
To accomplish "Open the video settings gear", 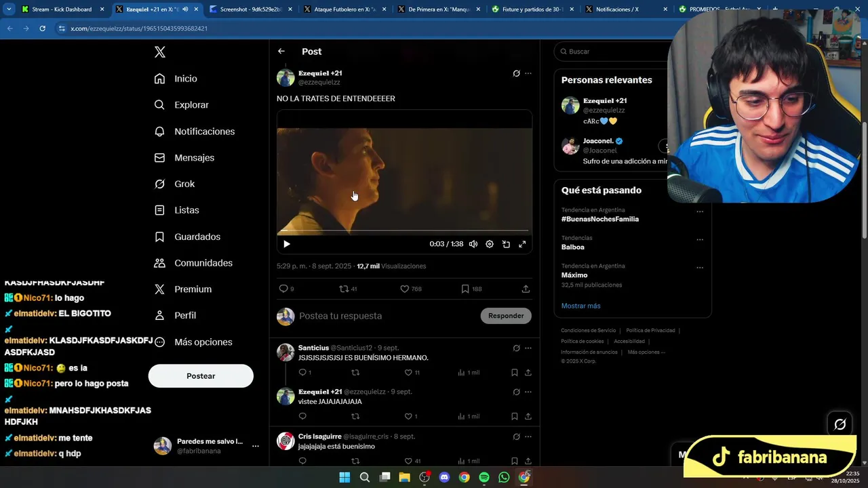I will tap(490, 244).
